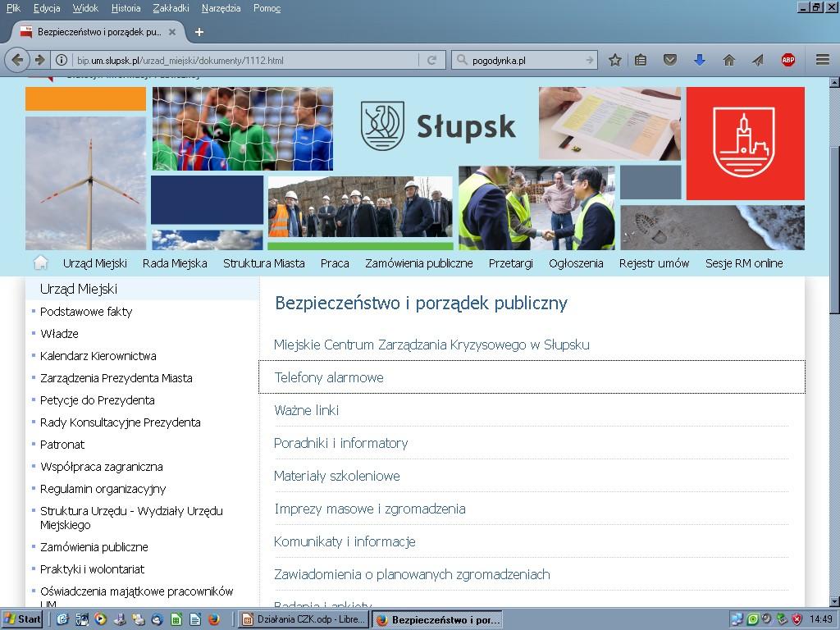Click the website home icon in navigation bar
840x630 pixels.
click(41, 263)
